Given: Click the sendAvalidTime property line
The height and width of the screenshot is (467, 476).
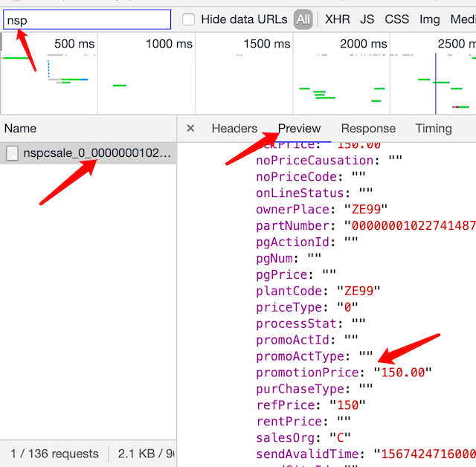Looking at the screenshot, I should (x=366, y=454).
